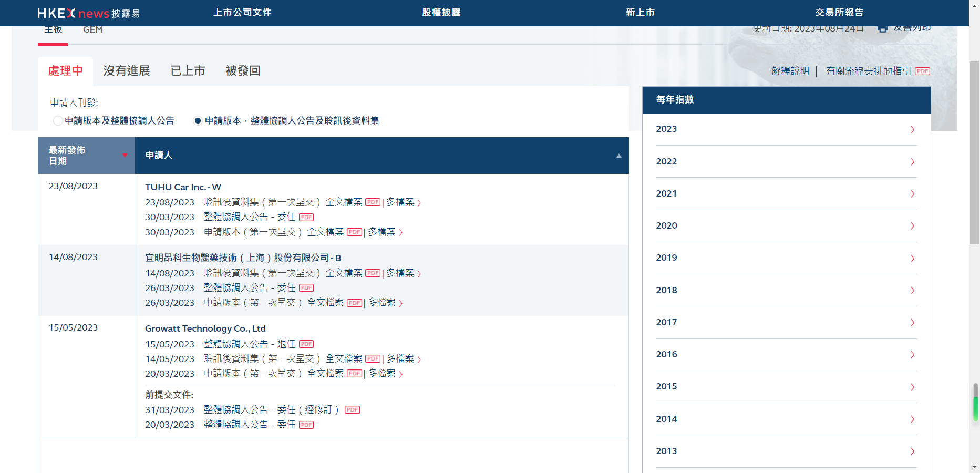The width and height of the screenshot is (980, 473).
Task: Open Growatt application proof 20/03/2023 PDF icon
Action: [354, 374]
